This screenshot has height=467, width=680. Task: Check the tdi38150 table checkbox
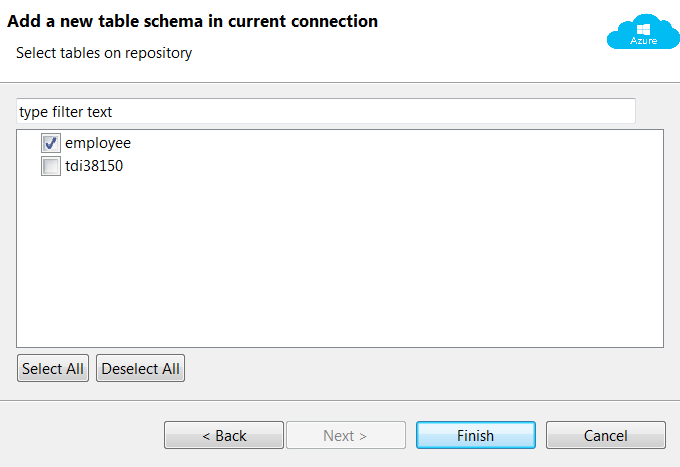[x=51, y=166]
